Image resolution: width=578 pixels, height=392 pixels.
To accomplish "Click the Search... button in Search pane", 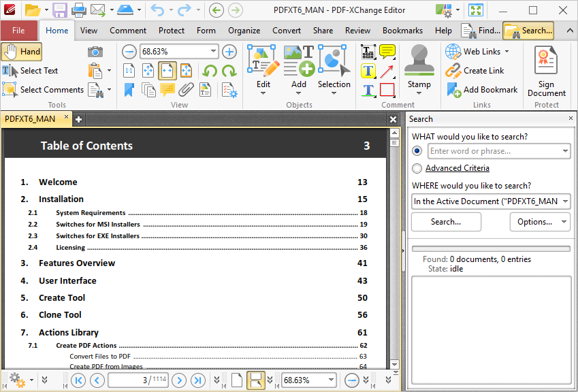I will (x=446, y=222).
